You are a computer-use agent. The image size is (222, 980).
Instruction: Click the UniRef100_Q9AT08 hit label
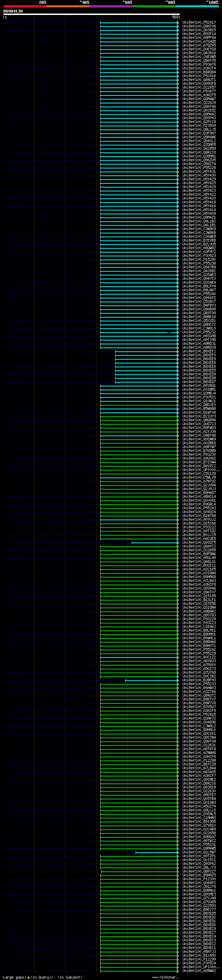(x=199, y=742)
